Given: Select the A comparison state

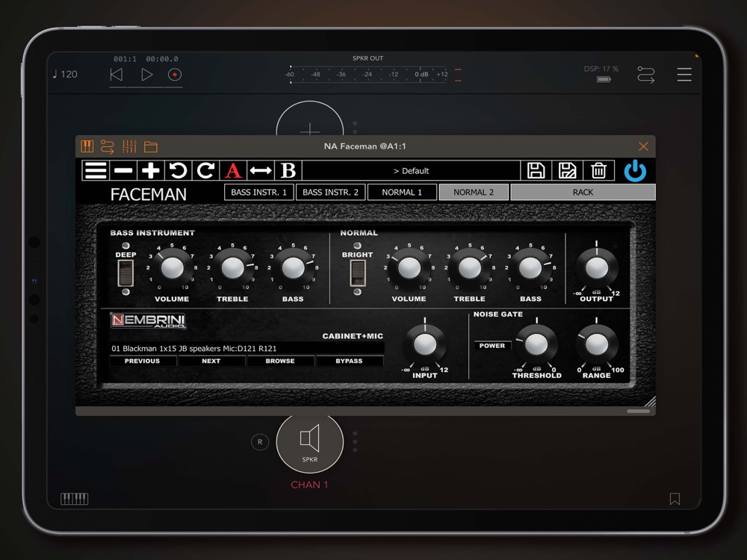Looking at the screenshot, I should [233, 170].
